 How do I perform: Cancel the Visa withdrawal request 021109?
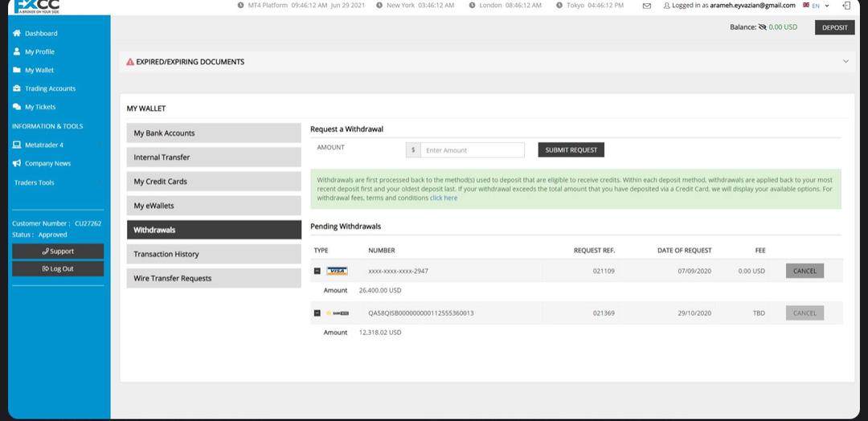pos(805,271)
